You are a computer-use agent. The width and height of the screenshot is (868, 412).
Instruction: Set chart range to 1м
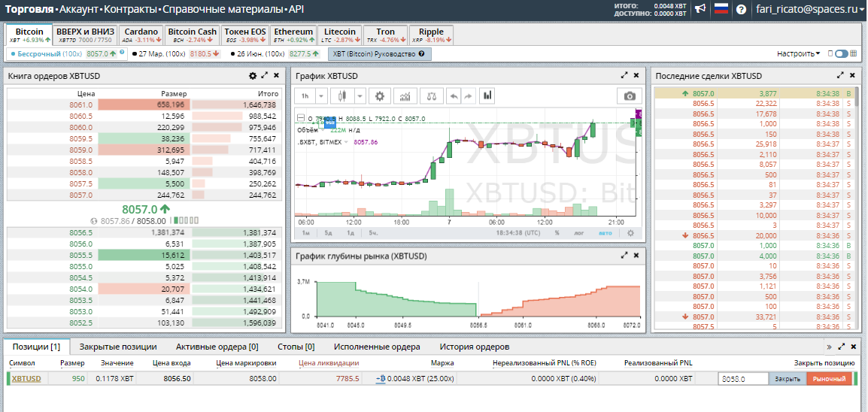(306, 233)
